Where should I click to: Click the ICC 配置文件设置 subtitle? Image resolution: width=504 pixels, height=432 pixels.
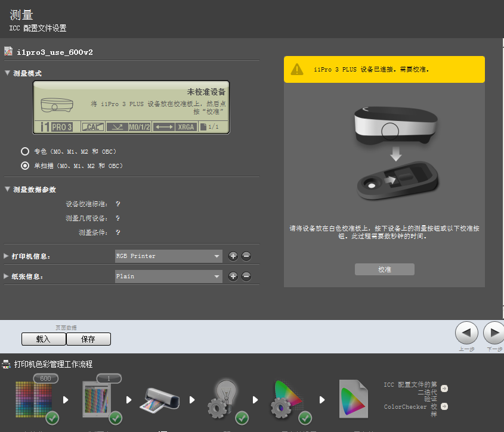pos(38,28)
